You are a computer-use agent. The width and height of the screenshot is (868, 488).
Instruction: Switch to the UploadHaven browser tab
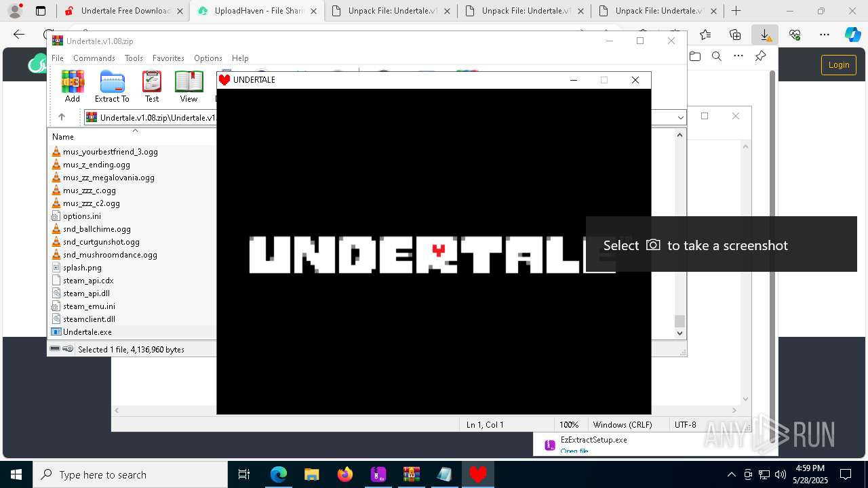256,11
